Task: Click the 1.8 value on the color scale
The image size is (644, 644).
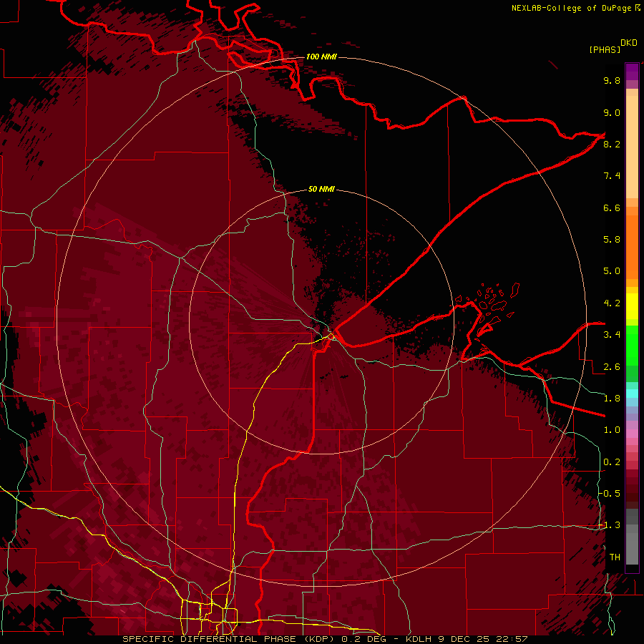Action: [x=612, y=399]
